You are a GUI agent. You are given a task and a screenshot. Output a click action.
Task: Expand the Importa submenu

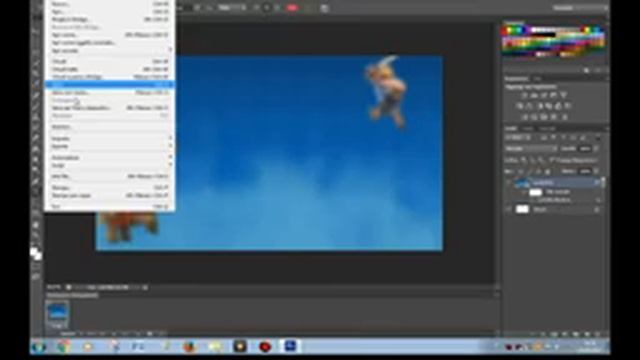(109, 138)
